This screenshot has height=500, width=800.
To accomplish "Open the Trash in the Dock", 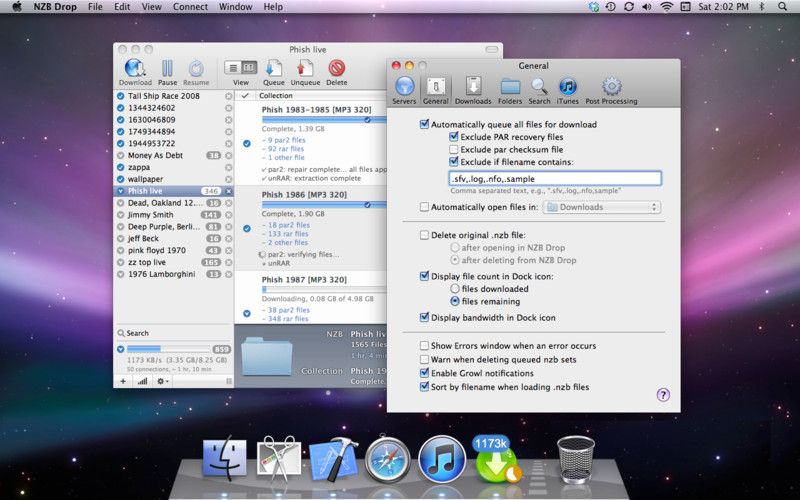I will click(x=576, y=459).
